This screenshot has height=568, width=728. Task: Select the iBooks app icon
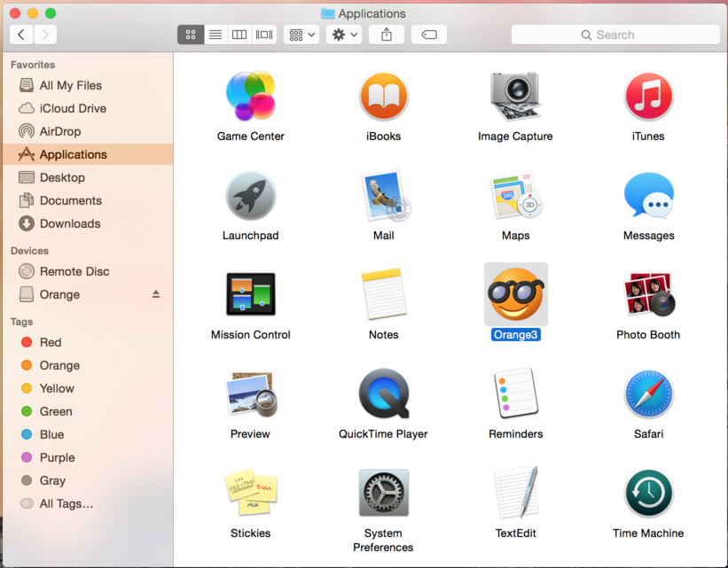point(383,96)
